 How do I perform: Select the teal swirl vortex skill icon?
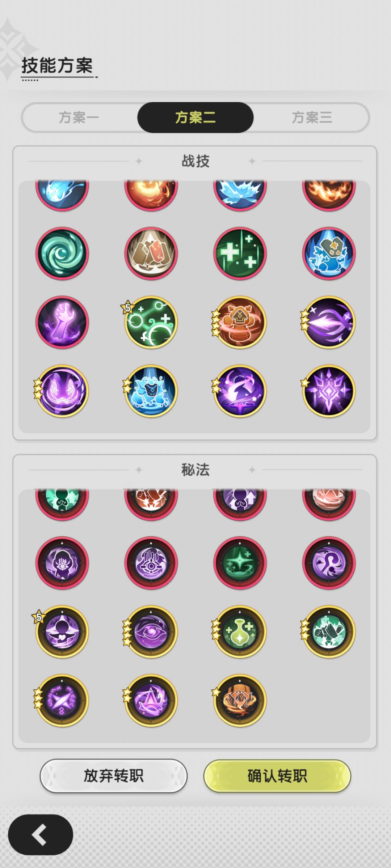[62, 253]
